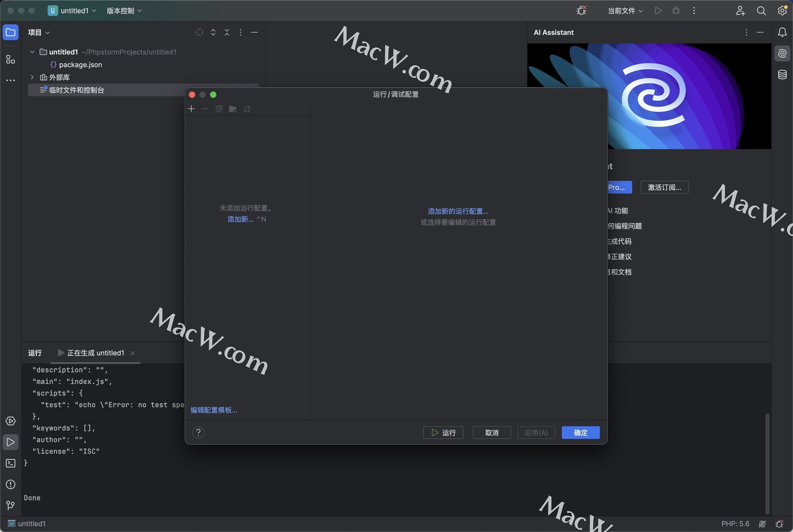Click the run console vertical scrollbar
This screenshot has height=532, width=793.
767,463
